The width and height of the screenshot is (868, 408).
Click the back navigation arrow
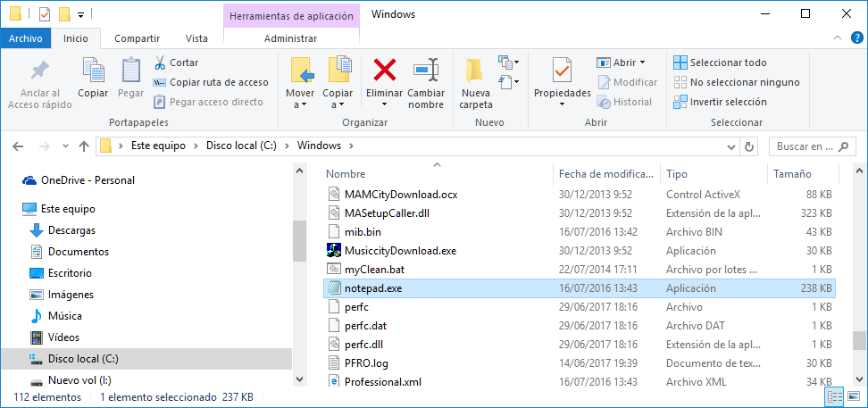[18, 146]
